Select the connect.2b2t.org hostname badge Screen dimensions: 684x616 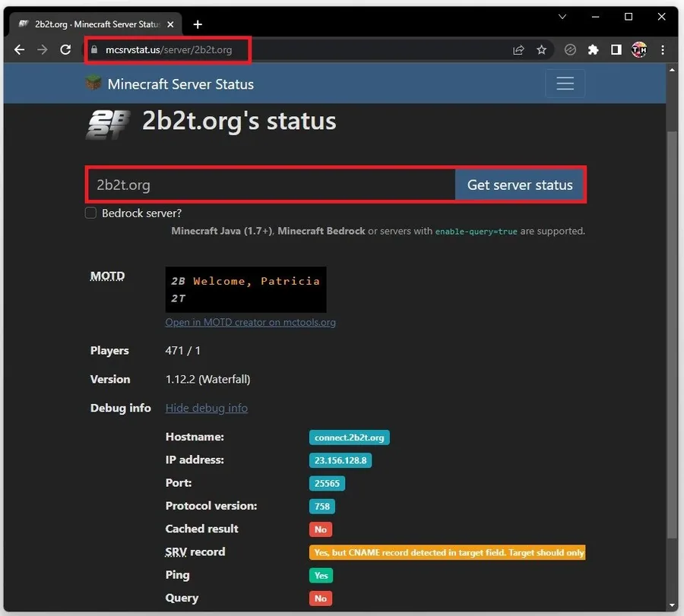[x=349, y=438]
